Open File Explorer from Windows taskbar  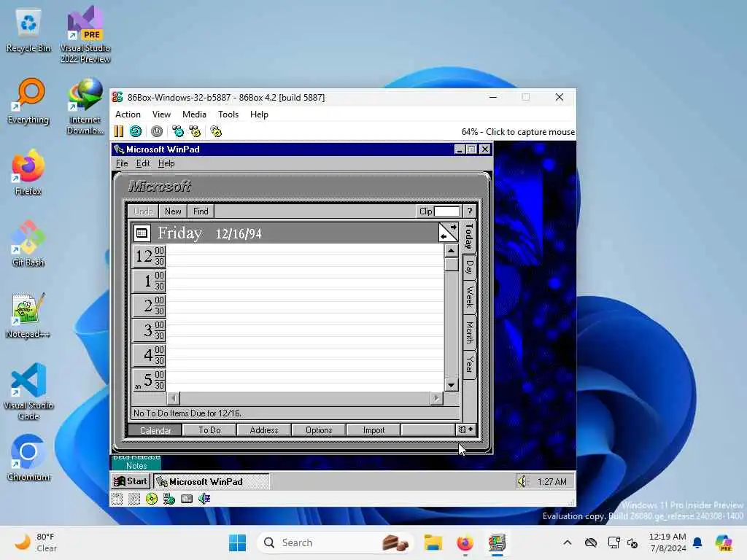(433, 542)
